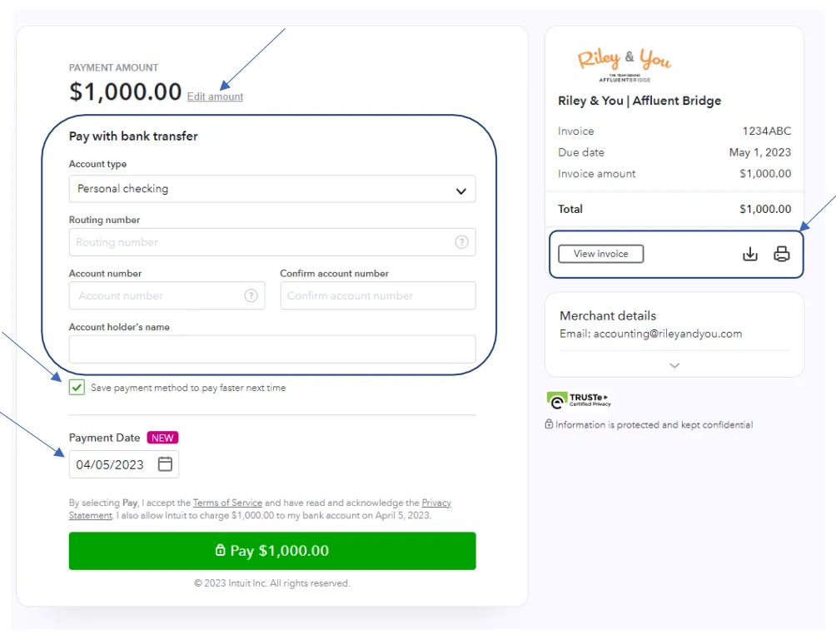Viewport: 836px width, 644px height.
Task: Click the download invoice icon
Action: click(x=749, y=254)
